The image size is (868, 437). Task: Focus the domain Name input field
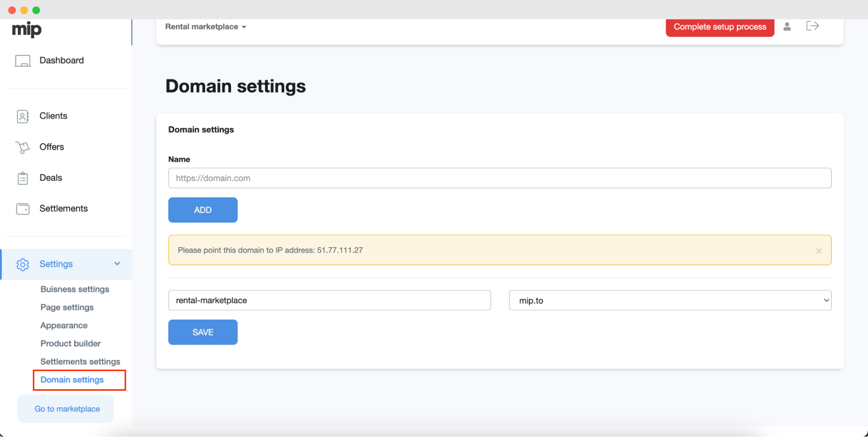coord(500,178)
